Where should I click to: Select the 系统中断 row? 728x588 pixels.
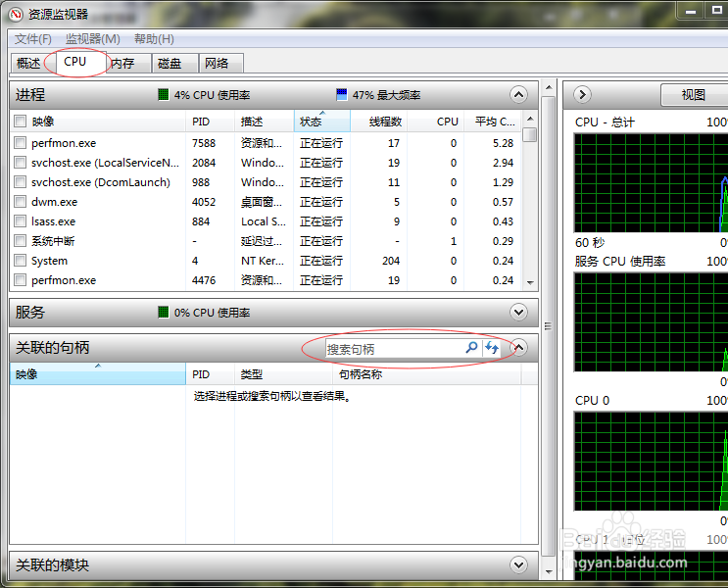point(267,240)
